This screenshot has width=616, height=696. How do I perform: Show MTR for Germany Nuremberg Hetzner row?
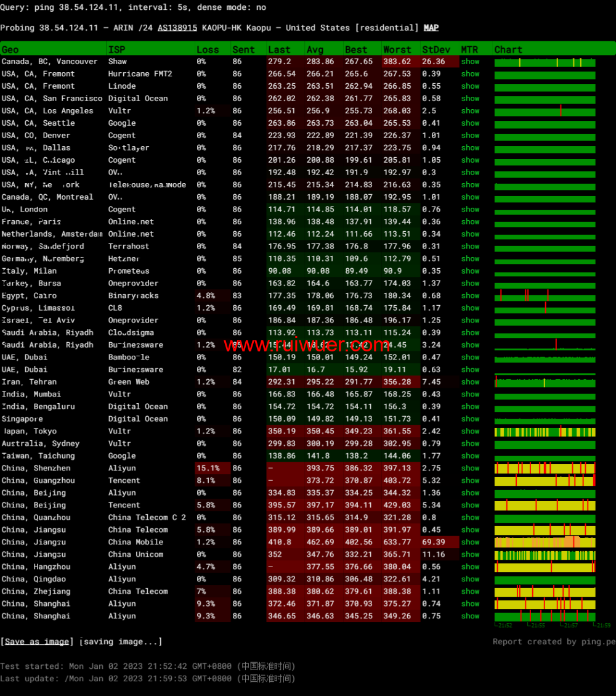click(x=470, y=259)
